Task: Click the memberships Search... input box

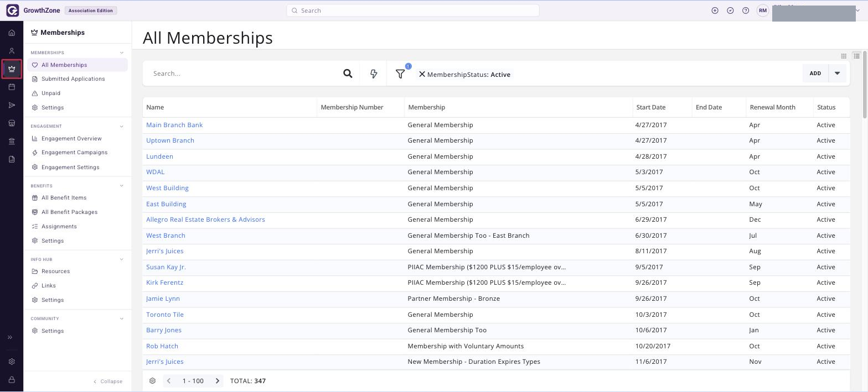Action: (244, 74)
